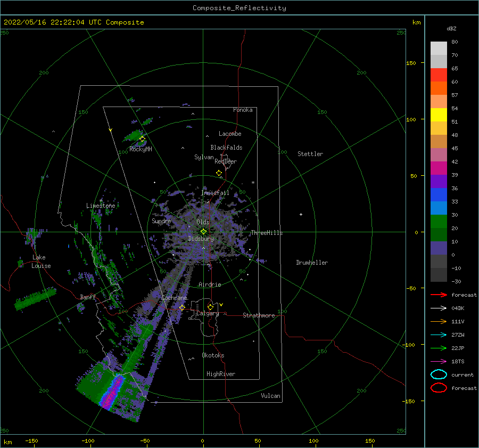The width and height of the screenshot is (479, 448).
Task: Click the Limestone label
Action: (101, 206)
